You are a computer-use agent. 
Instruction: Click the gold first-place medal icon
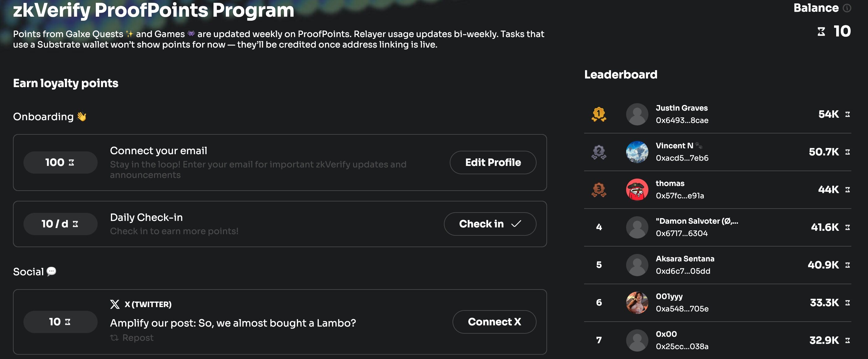(x=599, y=114)
